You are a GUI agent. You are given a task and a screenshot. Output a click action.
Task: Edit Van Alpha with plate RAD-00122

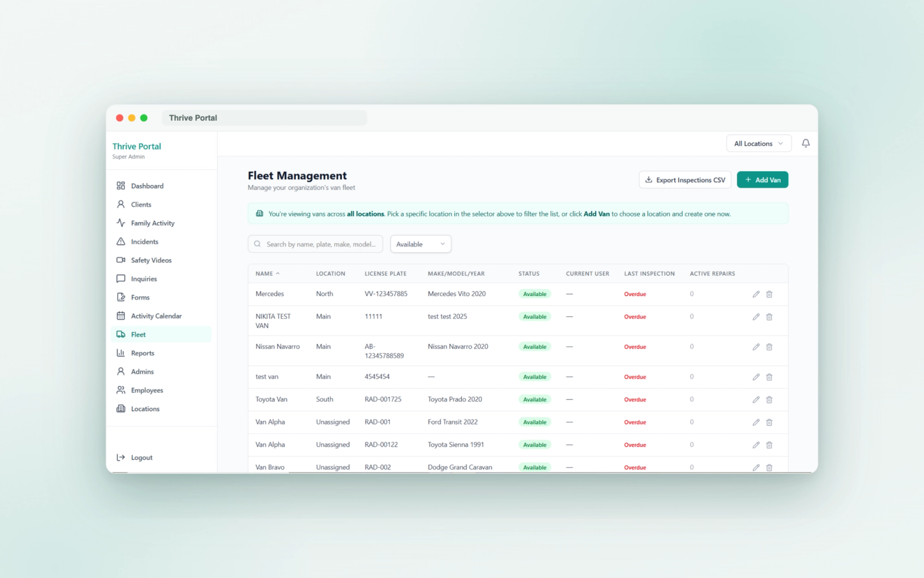756,445
